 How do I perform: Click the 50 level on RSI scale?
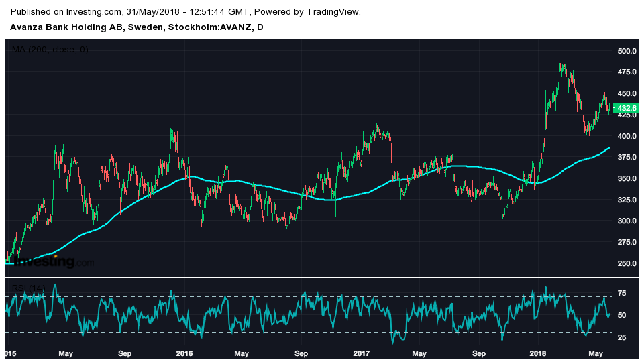click(x=622, y=315)
